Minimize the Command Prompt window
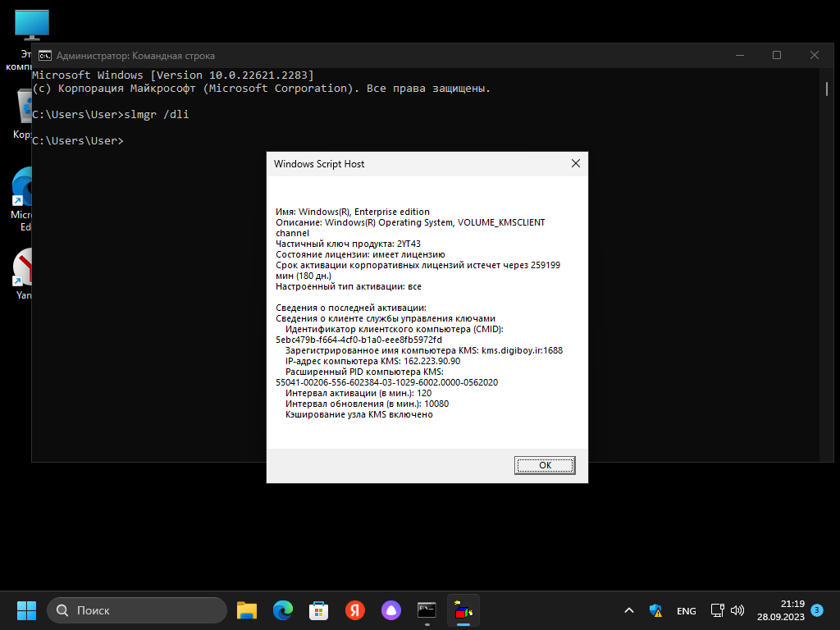 [740, 55]
